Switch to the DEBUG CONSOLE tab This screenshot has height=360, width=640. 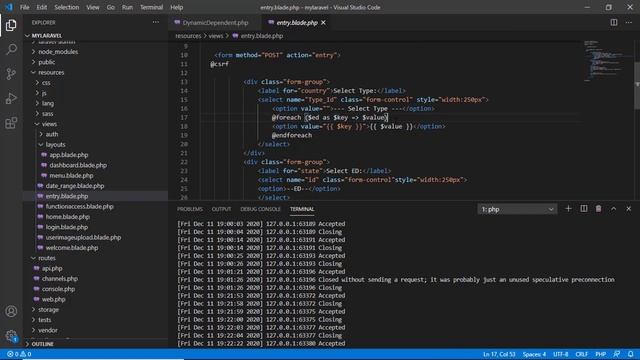coord(260,209)
